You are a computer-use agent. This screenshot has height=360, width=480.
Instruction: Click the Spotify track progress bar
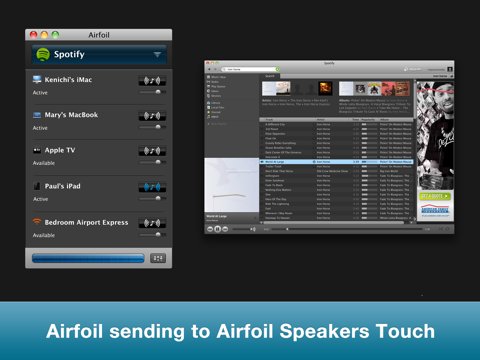coord(347,229)
